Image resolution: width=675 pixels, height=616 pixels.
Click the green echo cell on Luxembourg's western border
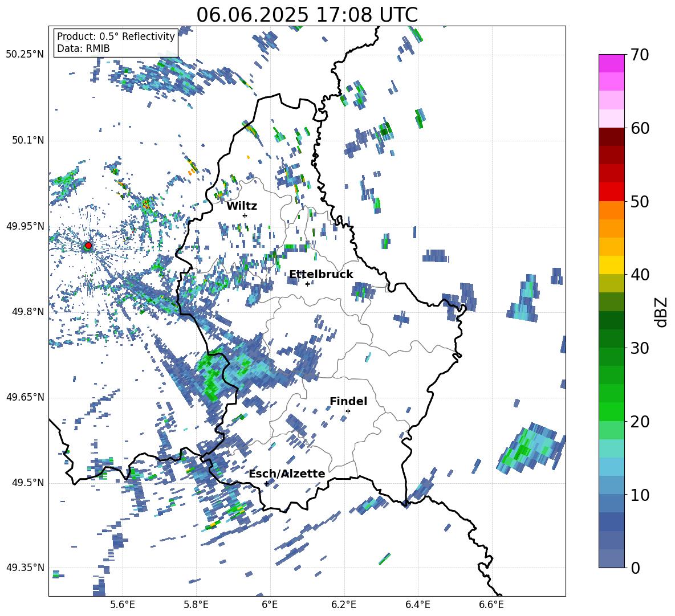point(211,374)
